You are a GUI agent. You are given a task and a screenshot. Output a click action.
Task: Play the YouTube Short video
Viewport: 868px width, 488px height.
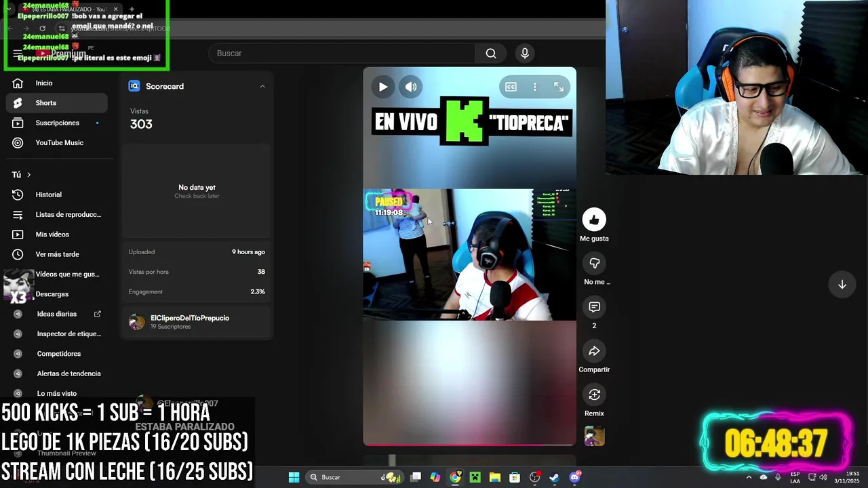(x=383, y=87)
